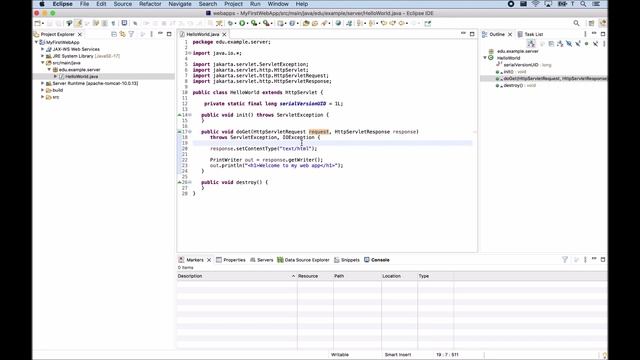The height and width of the screenshot is (360, 640).
Task: Click the Back navigation arrow in toolbar
Action: click(x=402, y=23)
